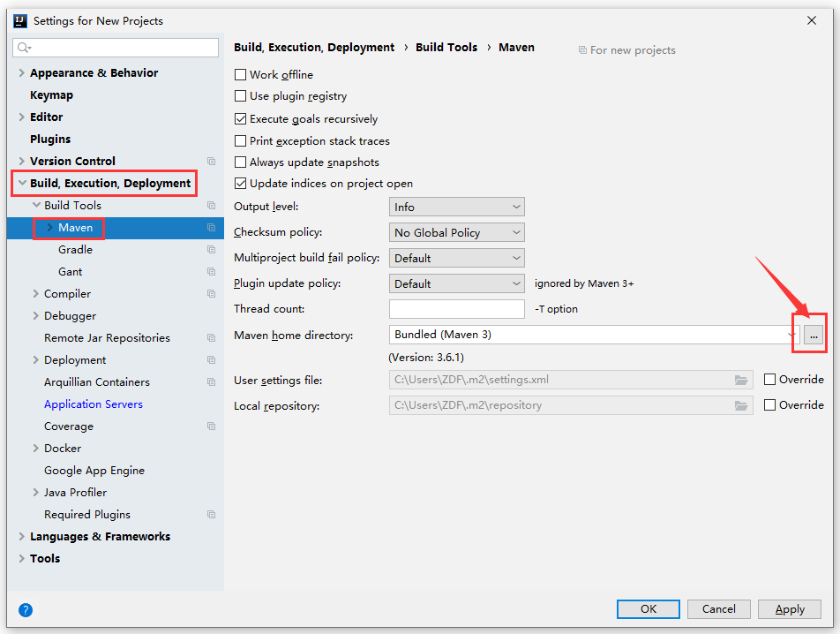
Task: Click the OK button
Action: (649, 609)
